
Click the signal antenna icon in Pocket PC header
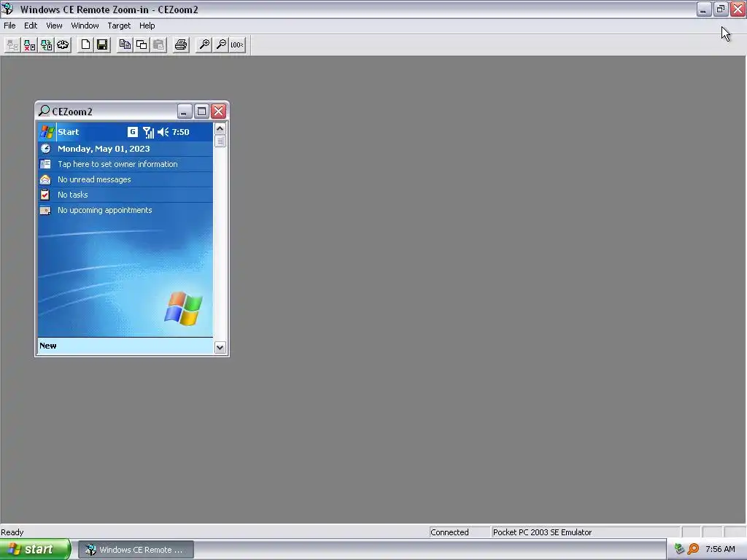pos(148,132)
